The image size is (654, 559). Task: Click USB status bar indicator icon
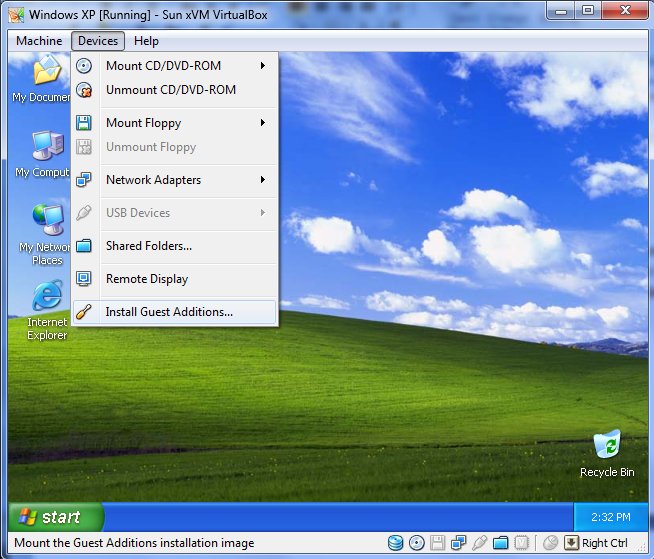click(480, 543)
